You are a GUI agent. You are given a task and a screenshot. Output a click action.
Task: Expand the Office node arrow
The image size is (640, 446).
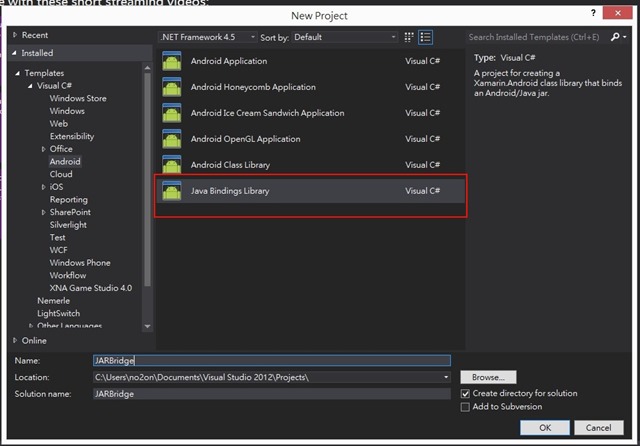(43, 149)
